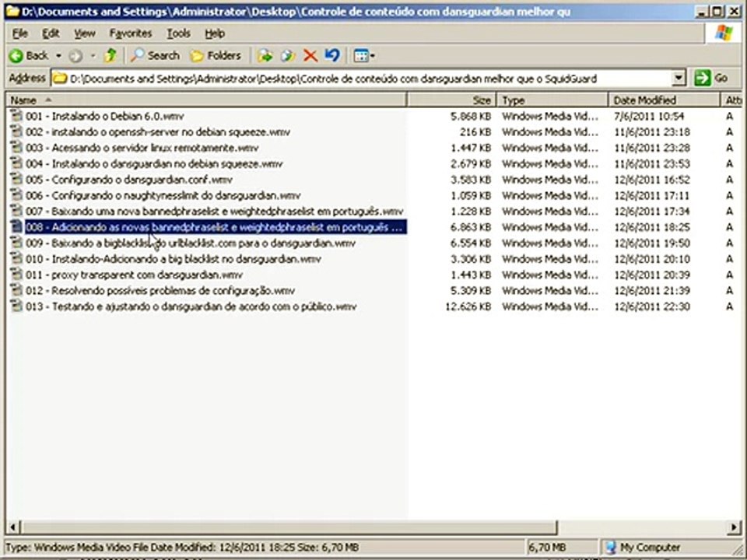The width and height of the screenshot is (747, 560).
Task: Click the Move To toolbar icon
Action: pos(265,56)
